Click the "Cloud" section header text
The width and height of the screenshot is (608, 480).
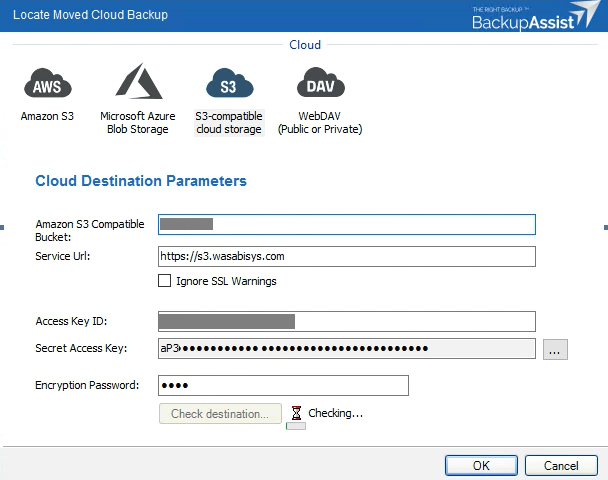coord(305,45)
